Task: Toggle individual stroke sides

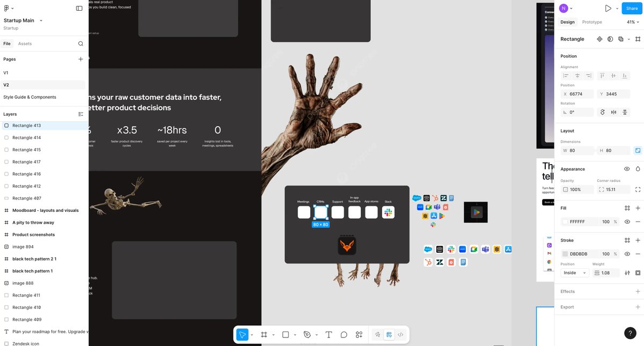Action: [x=638, y=273]
